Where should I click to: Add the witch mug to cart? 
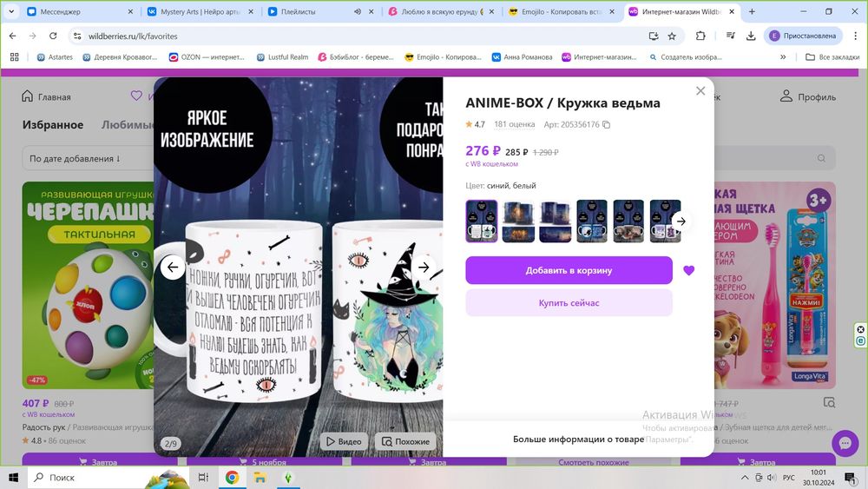(569, 270)
